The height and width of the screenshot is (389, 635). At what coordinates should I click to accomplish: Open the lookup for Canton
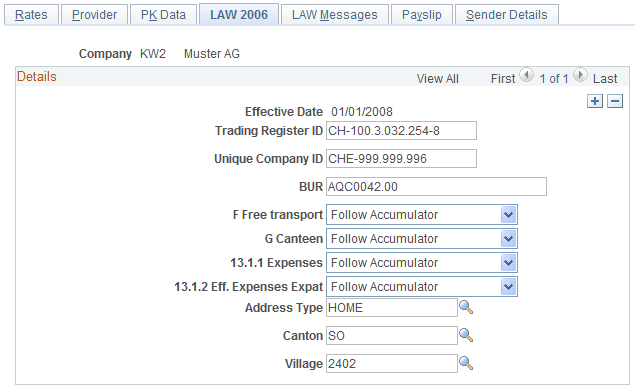466,336
